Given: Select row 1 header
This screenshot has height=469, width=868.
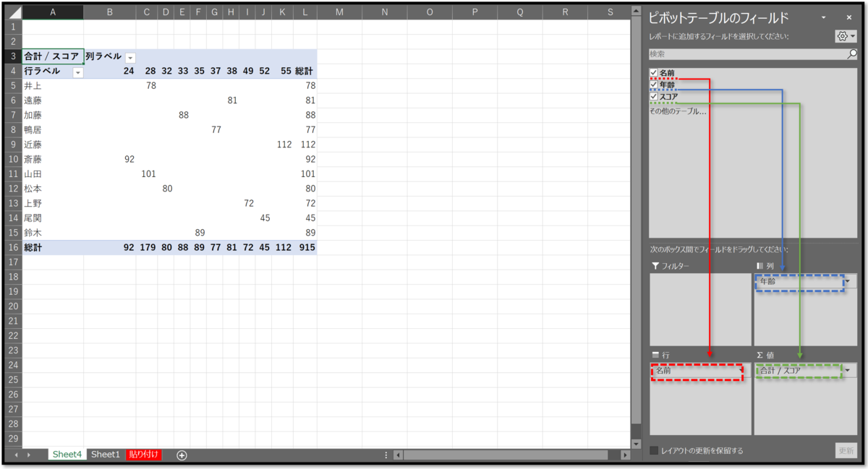Looking at the screenshot, I should [14, 27].
